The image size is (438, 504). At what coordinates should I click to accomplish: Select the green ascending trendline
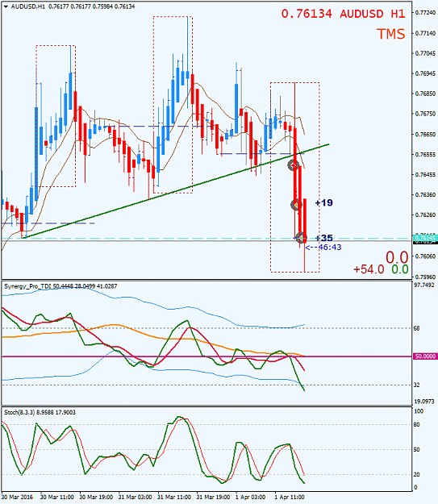point(177,191)
